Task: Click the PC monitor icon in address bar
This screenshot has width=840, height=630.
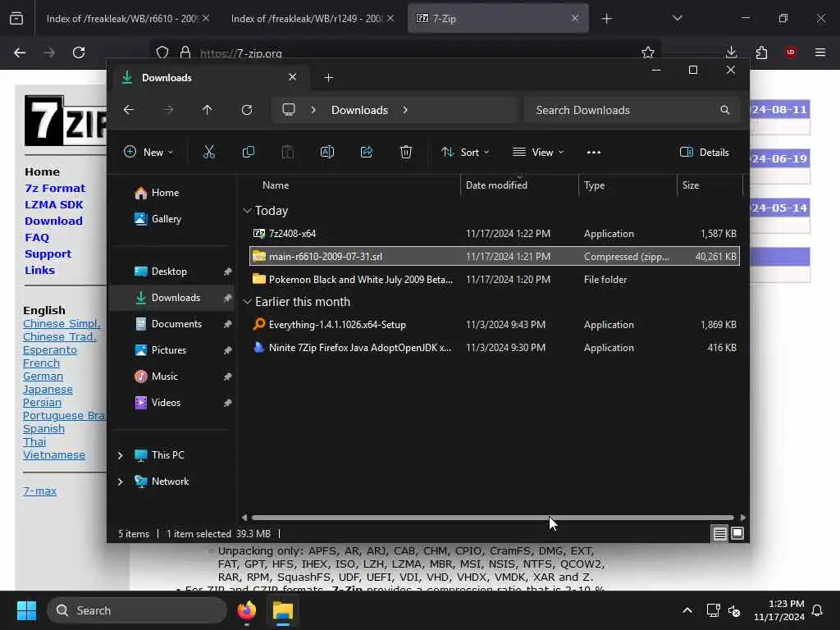Action: pyautogui.click(x=289, y=110)
